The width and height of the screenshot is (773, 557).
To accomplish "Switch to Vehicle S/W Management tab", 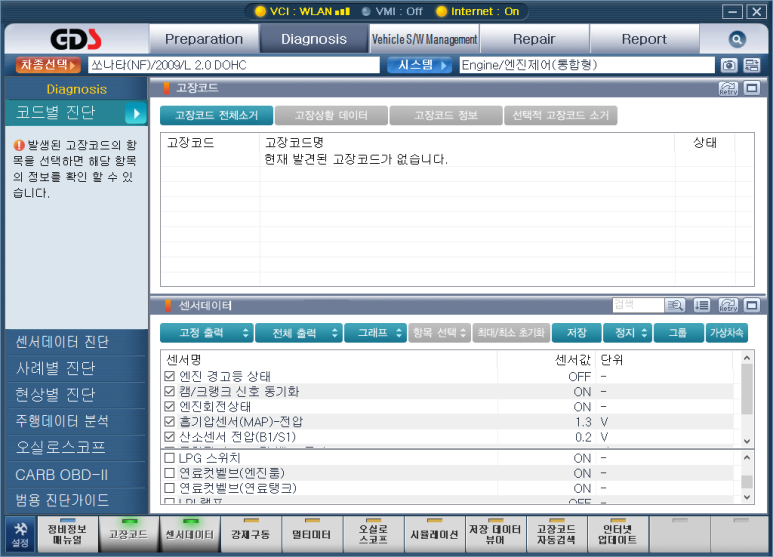I will coord(424,39).
